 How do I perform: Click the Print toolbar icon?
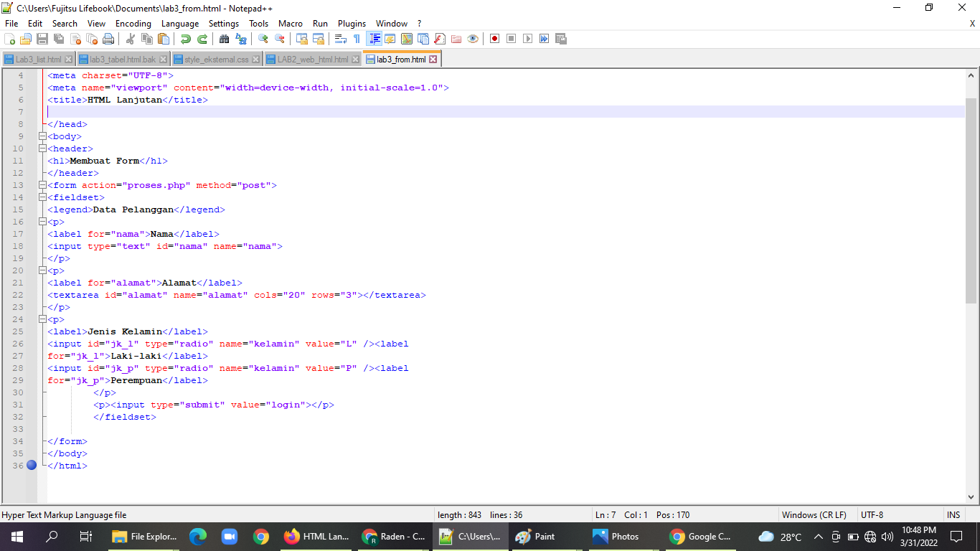click(x=108, y=39)
